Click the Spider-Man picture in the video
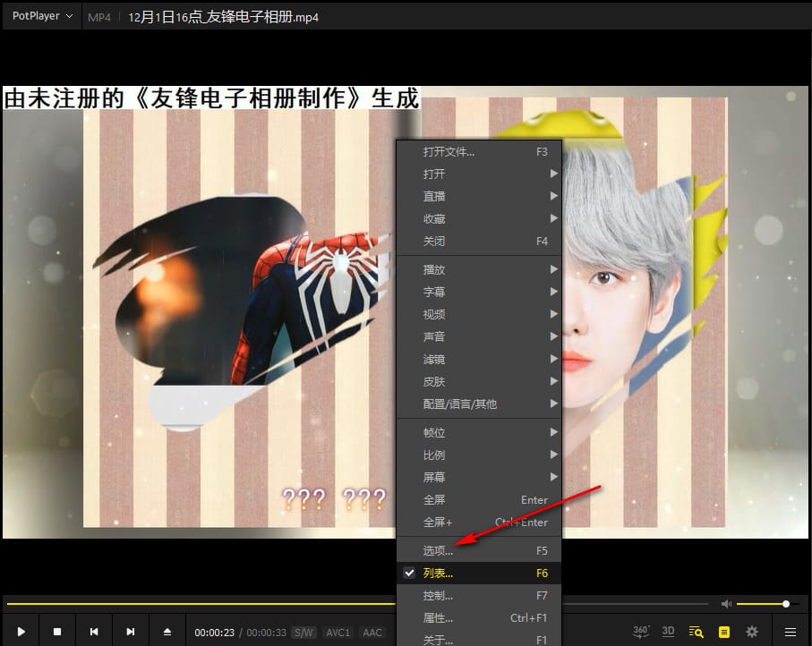 coord(244,313)
